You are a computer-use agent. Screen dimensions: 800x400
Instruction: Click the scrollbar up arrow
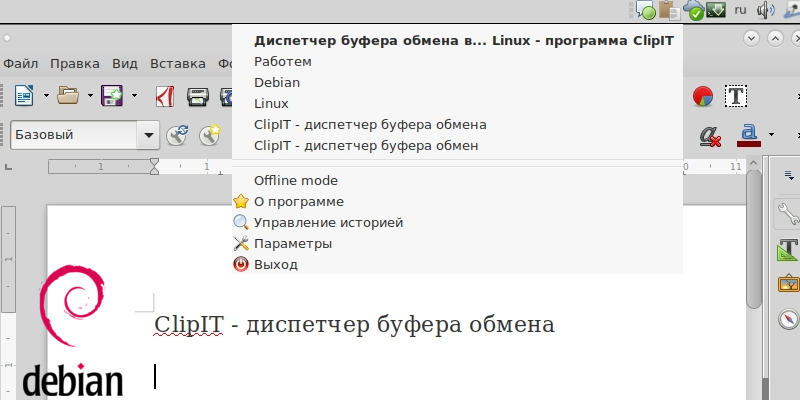(753, 164)
